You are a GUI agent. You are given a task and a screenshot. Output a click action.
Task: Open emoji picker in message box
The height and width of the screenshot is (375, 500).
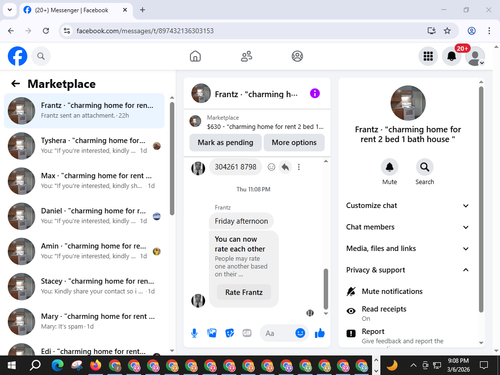(x=300, y=333)
